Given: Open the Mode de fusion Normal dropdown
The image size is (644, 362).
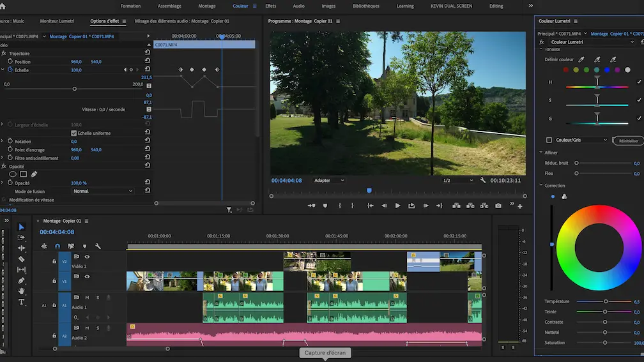Looking at the screenshot, I should (102, 191).
